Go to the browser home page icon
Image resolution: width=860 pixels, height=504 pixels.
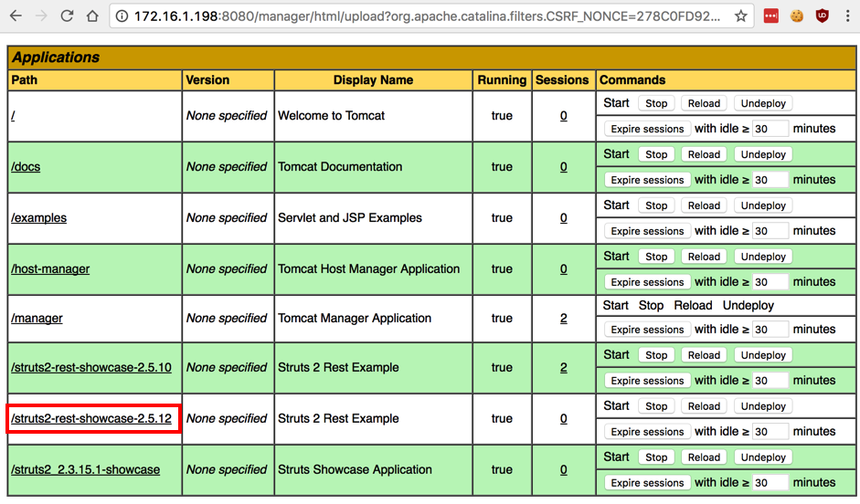[x=92, y=16]
